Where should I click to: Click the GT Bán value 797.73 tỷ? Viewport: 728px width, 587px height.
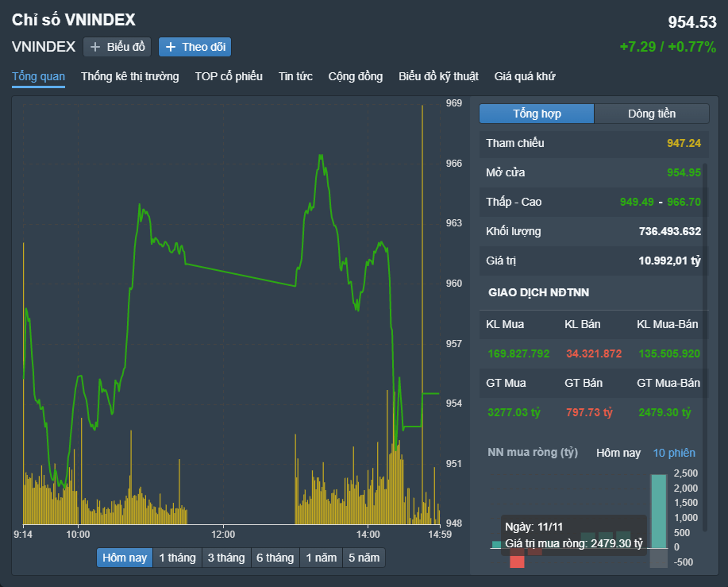[589, 412]
